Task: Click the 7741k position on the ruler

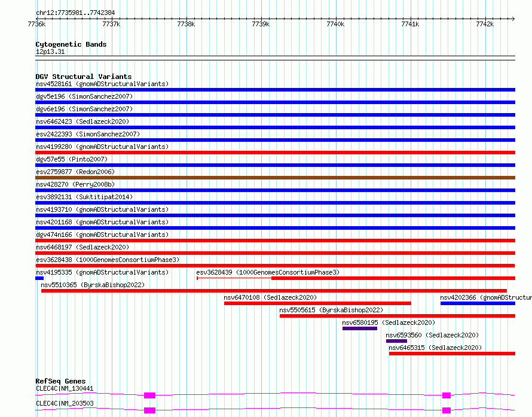Action: (410, 24)
